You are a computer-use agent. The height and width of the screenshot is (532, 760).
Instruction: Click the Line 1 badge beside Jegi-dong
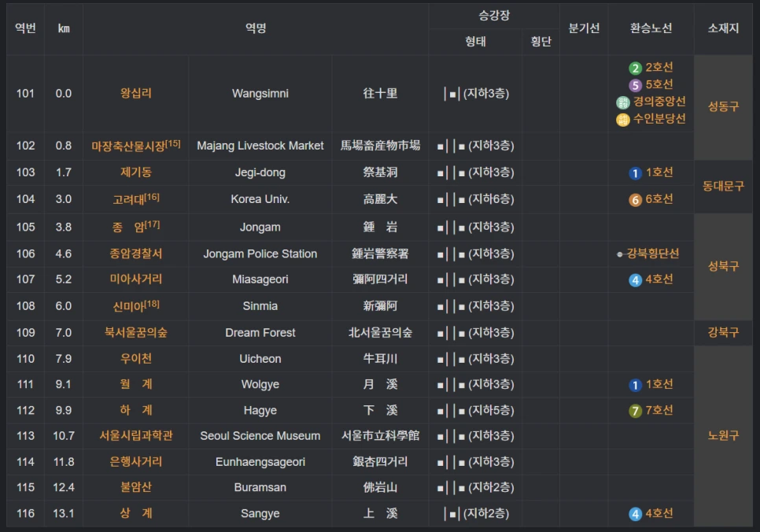pyautogui.click(x=633, y=172)
